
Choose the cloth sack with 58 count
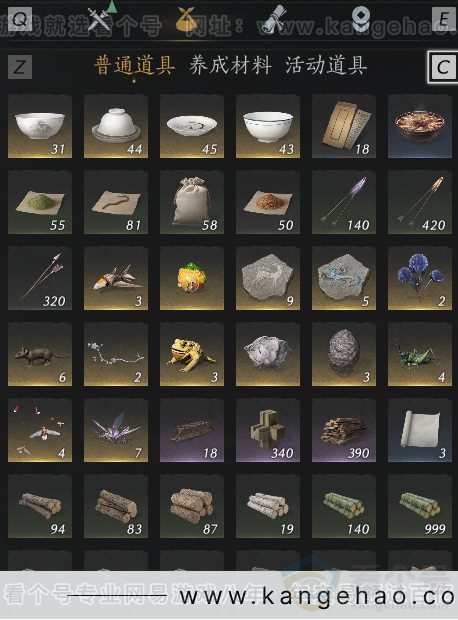click(x=192, y=202)
